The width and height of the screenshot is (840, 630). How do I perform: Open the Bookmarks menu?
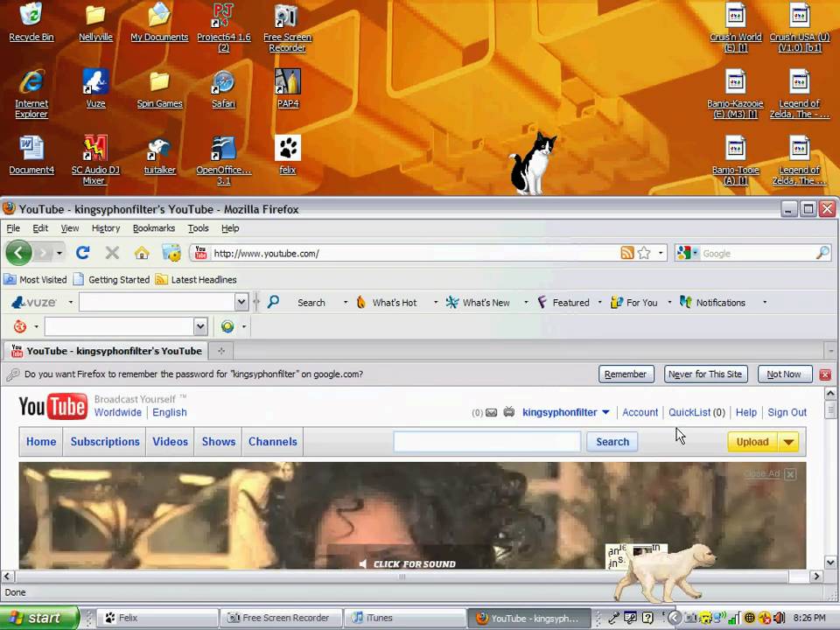154,228
